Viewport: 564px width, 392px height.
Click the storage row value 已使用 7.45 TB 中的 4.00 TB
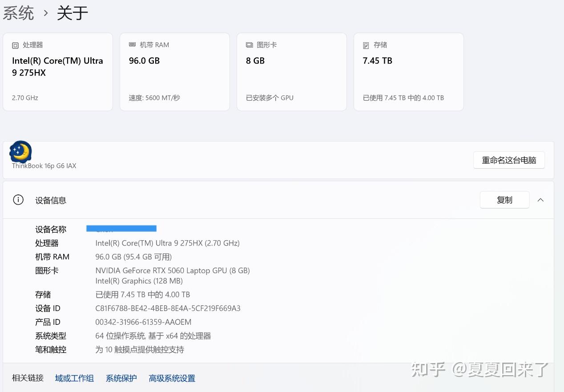[x=143, y=295]
